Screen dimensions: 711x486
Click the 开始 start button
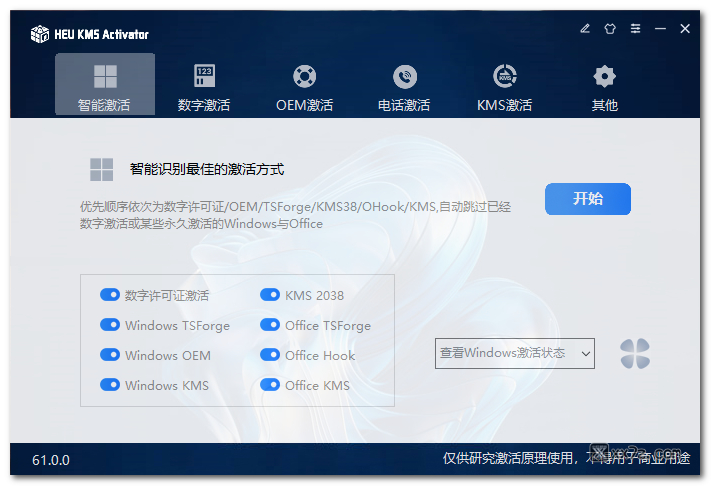point(588,199)
